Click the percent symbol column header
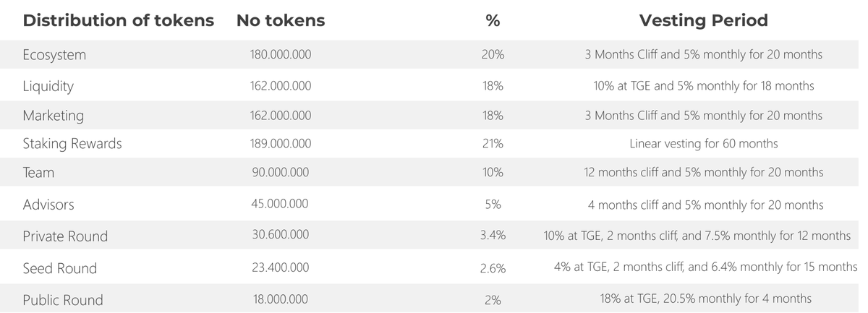868x313 pixels. tap(493, 21)
